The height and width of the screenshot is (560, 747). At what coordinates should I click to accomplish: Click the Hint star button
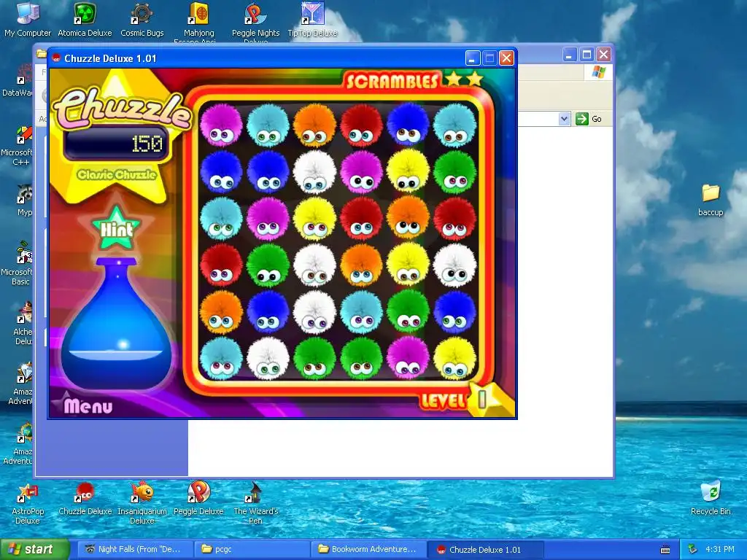pyautogui.click(x=116, y=228)
